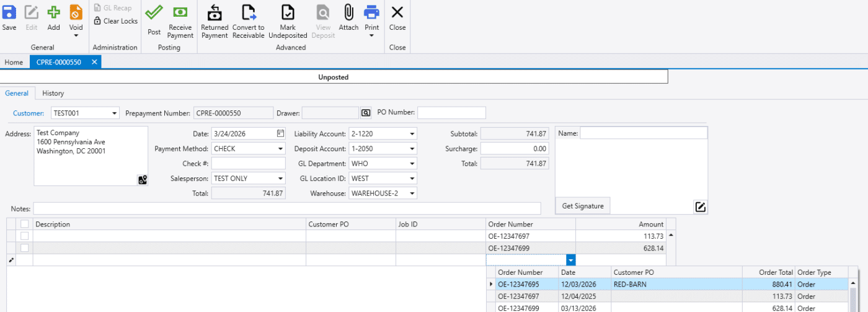Switch to the History tab

pos(53,93)
